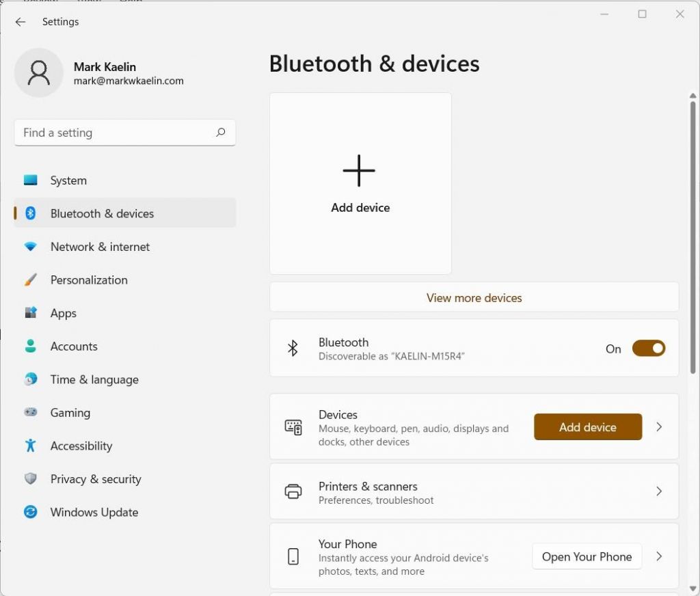This screenshot has height=596, width=700.
Task: Expand the Devices row chevron
Action: 659,427
